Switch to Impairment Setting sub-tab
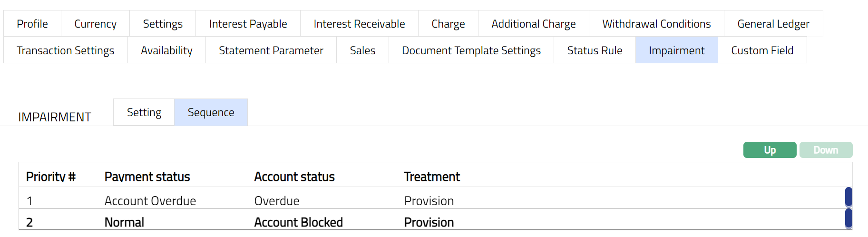Image resolution: width=868 pixels, height=237 pixels. (144, 112)
